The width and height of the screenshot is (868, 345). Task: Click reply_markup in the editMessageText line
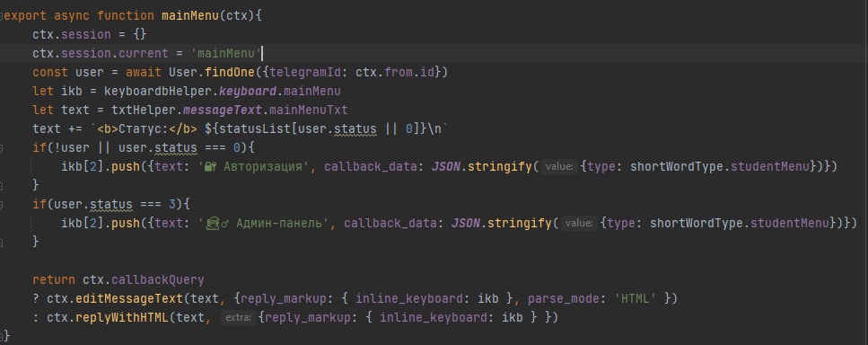[284, 298]
